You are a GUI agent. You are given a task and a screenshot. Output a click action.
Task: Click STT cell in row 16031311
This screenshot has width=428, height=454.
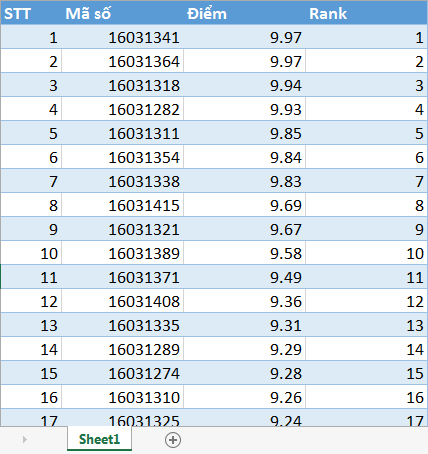[x=31, y=133]
